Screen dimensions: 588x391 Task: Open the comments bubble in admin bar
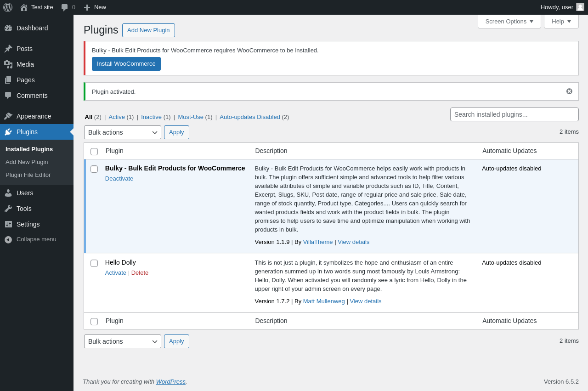click(x=65, y=7)
